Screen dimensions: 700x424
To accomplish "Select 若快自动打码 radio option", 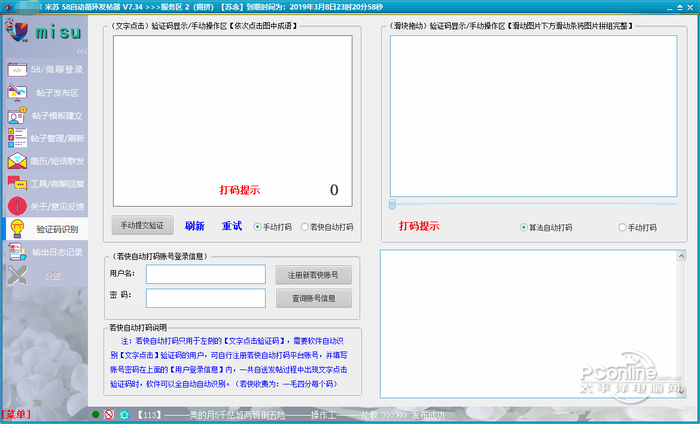I will [x=305, y=227].
